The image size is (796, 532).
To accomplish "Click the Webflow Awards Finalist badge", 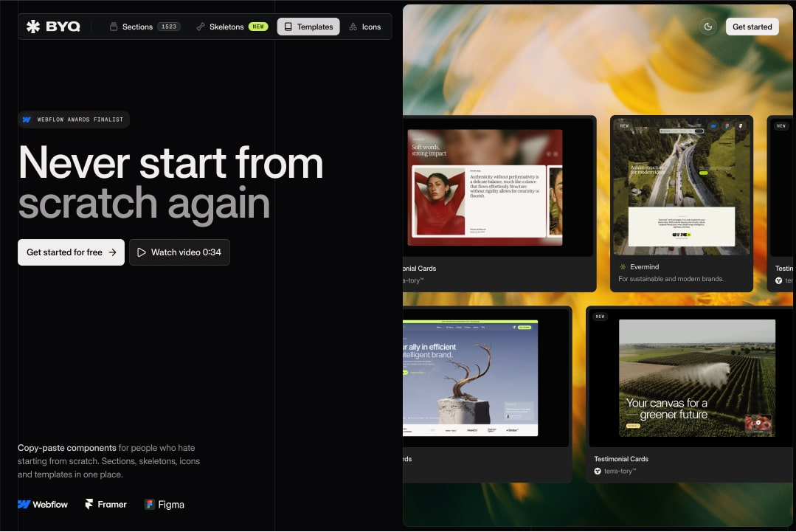I will 74,119.
